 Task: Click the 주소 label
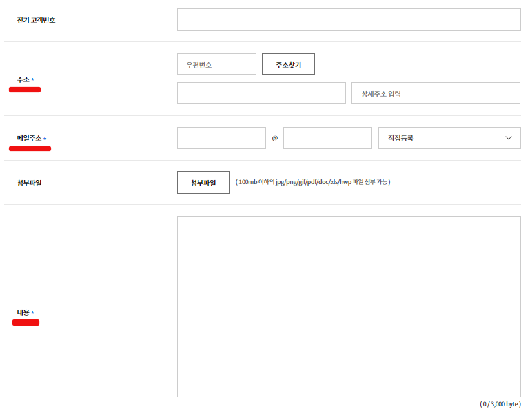pos(23,79)
